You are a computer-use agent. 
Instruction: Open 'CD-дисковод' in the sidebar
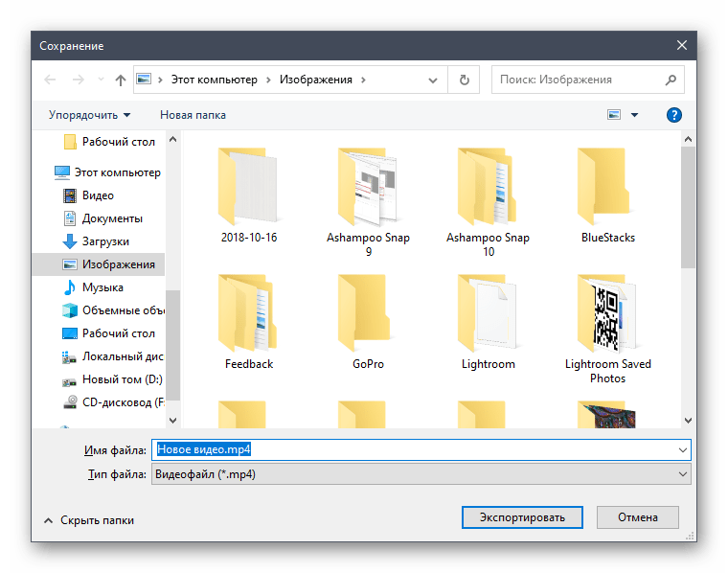[x=113, y=402]
